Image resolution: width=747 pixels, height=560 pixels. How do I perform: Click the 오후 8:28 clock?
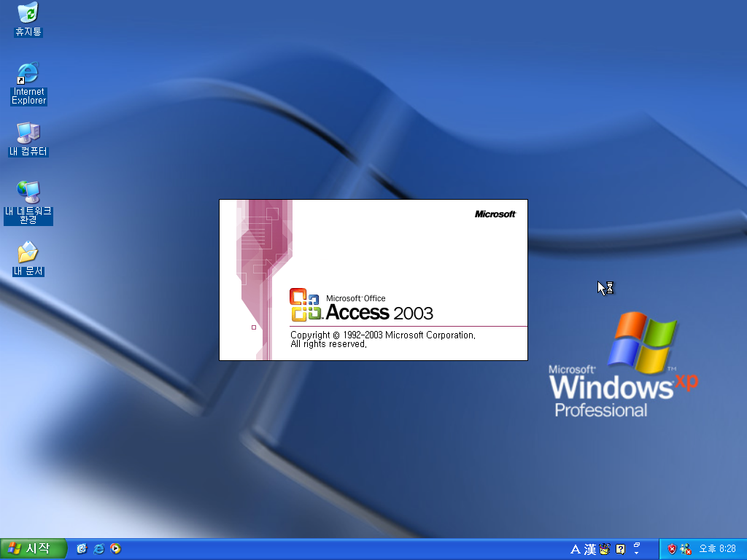click(718, 549)
